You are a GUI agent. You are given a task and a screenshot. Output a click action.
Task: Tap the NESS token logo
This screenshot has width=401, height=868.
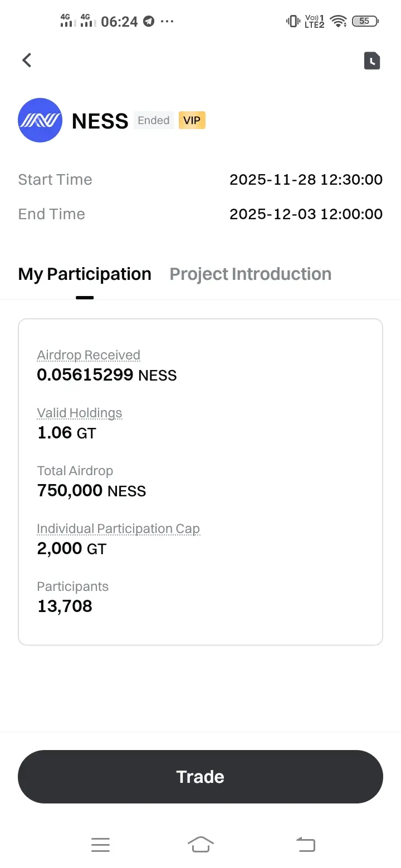[40, 120]
